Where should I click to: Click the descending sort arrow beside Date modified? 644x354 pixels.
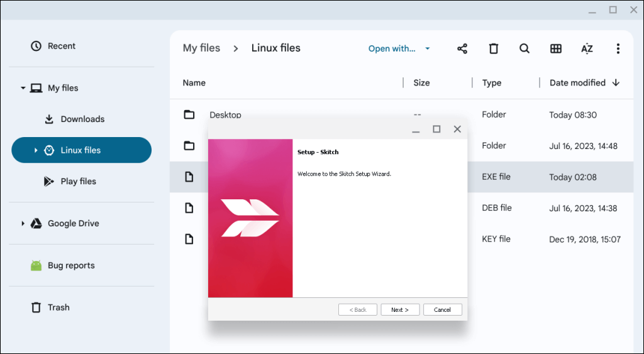[616, 83]
